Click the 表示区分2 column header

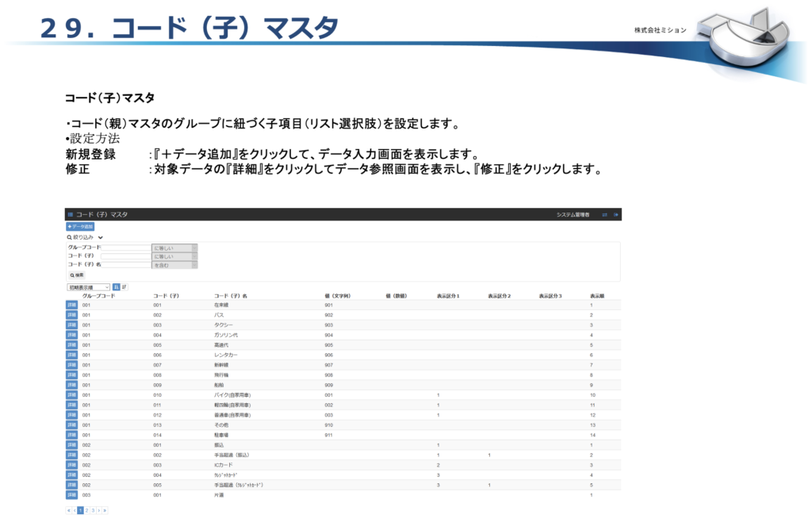pos(500,296)
